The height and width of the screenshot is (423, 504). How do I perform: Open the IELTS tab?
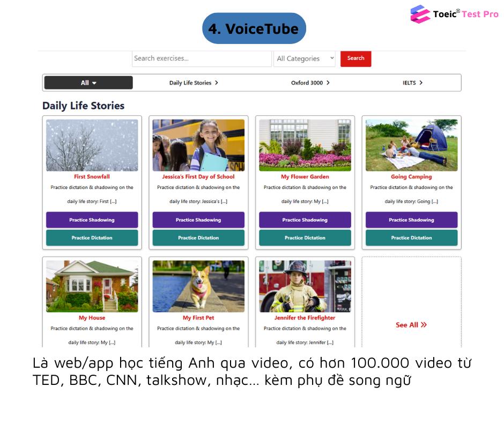click(412, 83)
